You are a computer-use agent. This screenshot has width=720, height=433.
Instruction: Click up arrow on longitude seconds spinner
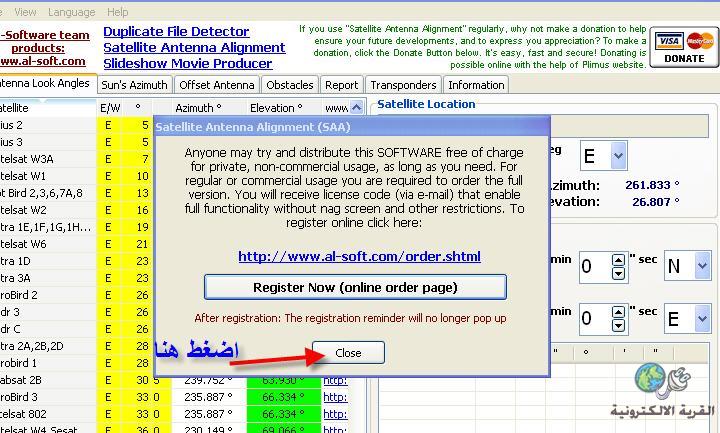(x=619, y=312)
